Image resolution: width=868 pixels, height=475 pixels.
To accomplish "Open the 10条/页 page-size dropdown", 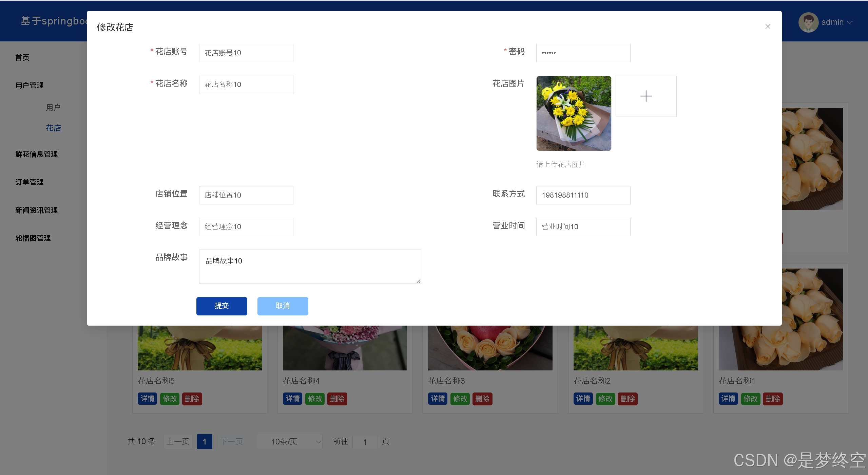I will (289, 441).
